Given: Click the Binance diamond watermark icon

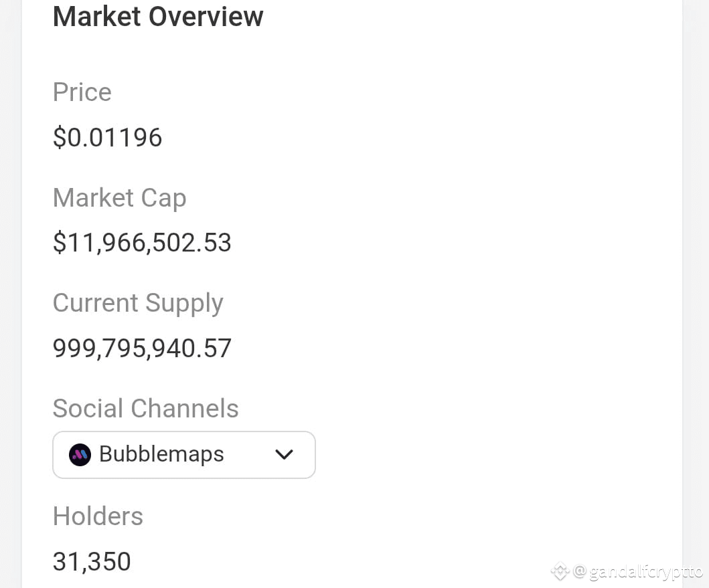Looking at the screenshot, I should (560, 571).
